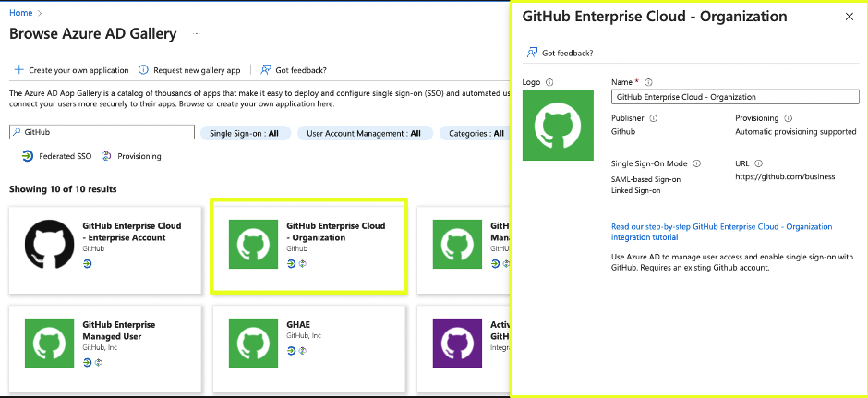Screen dimensions: 868x398
Task: Click the large green GitHub logo in details panel
Action: (x=558, y=125)
